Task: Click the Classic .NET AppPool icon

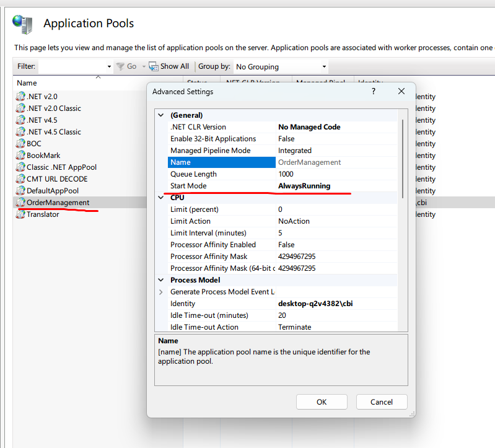Action: 20,167
